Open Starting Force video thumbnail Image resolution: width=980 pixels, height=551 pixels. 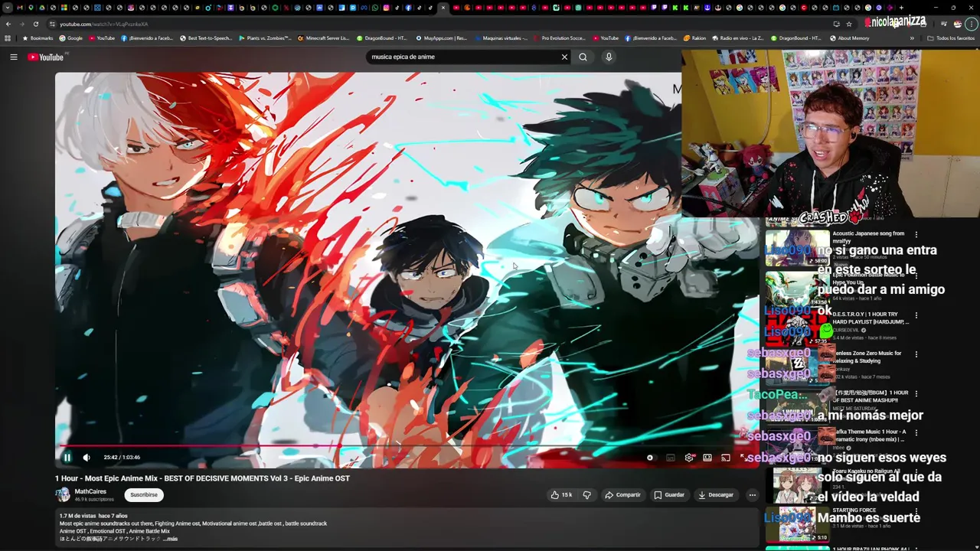(x=797, y=524)
